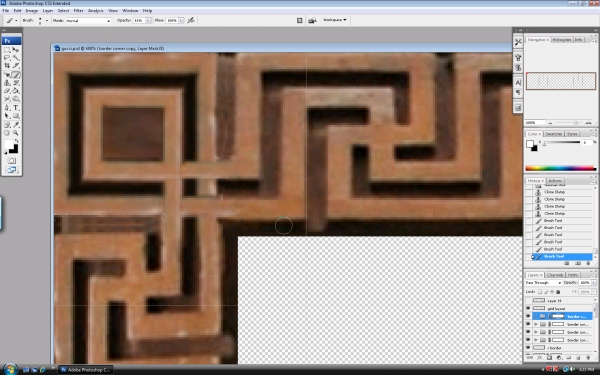
Task: Select the Move tool
Action: pyautogui.click(x=16, y=50)
